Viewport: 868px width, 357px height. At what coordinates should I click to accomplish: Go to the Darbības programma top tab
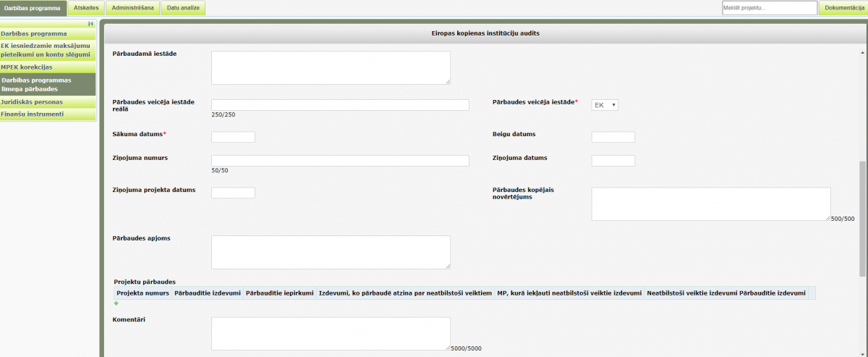coord(33,8)
